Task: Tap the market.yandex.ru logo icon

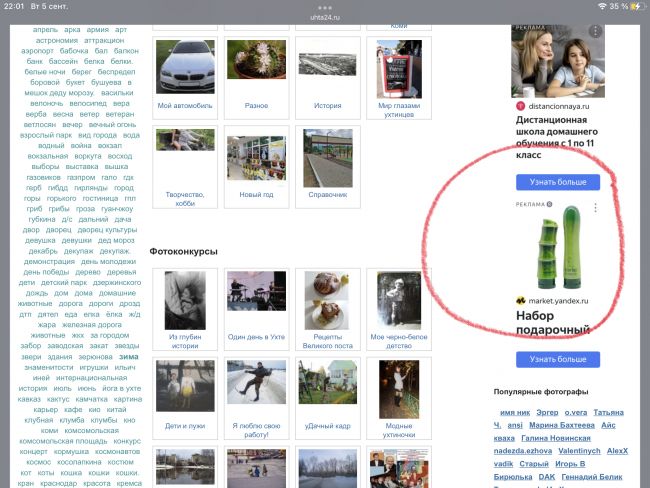Action: (x=521, y=301)
